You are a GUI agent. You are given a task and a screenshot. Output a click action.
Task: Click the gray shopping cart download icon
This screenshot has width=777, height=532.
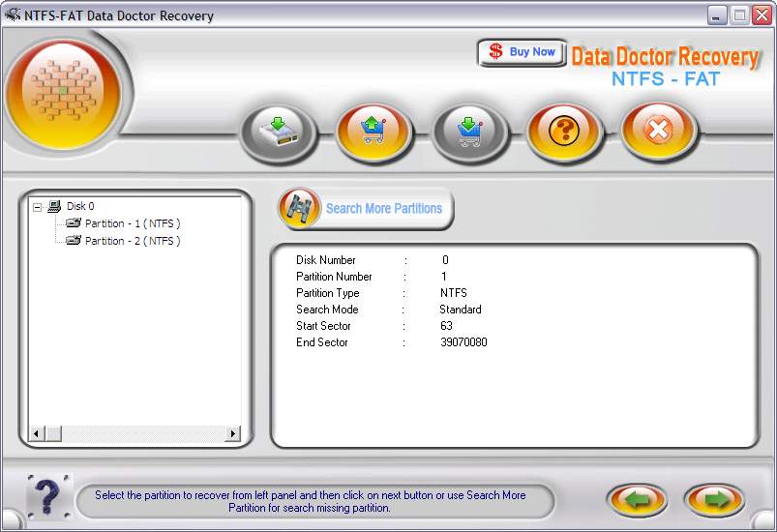coord(469,133)
